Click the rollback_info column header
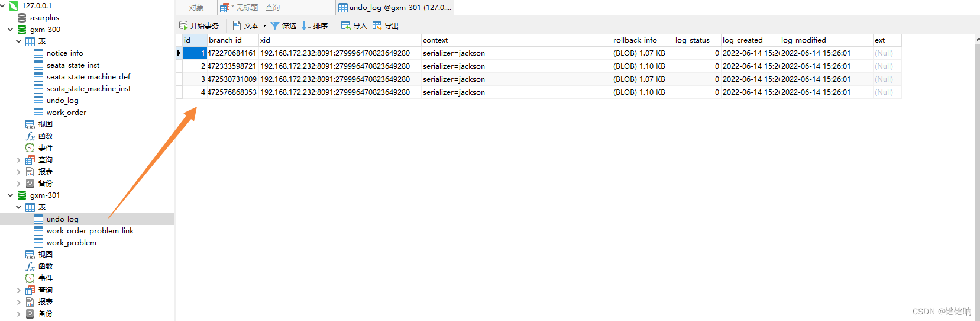This screenshot has height=321, width=980. click(x=643, y=40)
